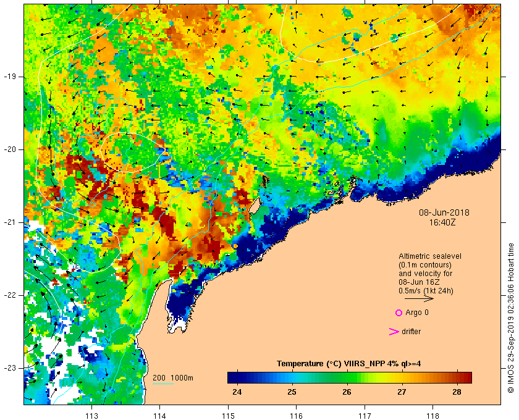Click color bar tick label 26
This screenshot has height=420, width=519.
(x=347, y=392)
